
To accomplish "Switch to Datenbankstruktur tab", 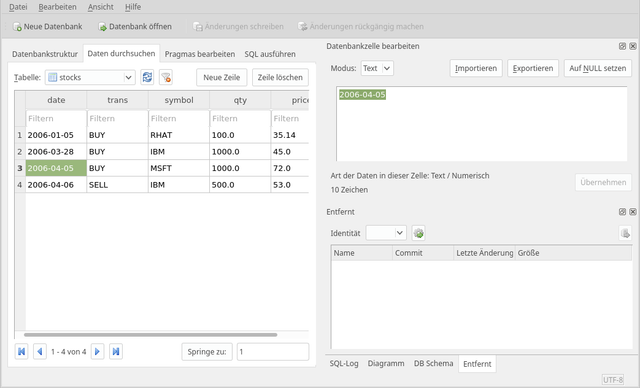I will coord(45,54).
